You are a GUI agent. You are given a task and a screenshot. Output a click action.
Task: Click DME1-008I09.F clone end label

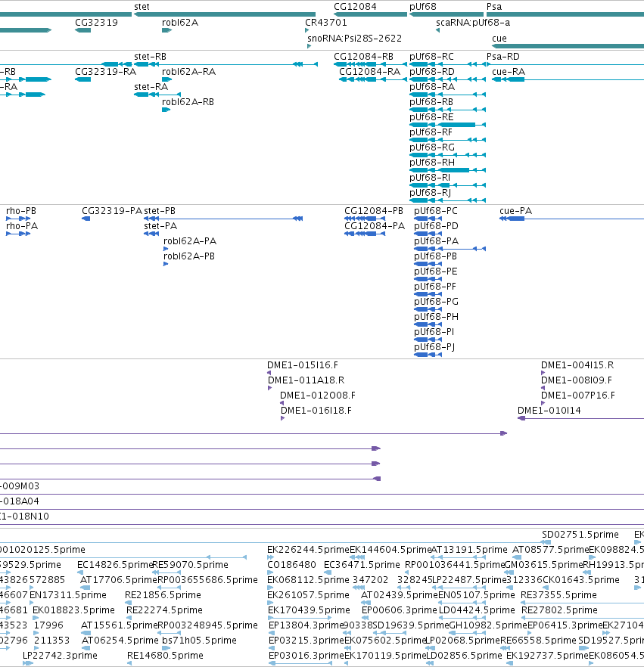click(577, 380)
